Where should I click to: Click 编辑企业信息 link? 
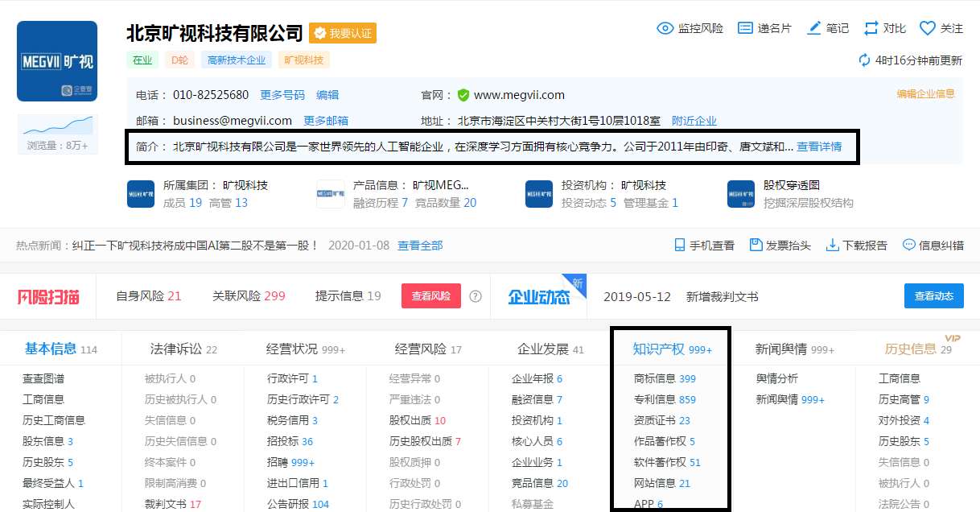[x=926, y=93]
